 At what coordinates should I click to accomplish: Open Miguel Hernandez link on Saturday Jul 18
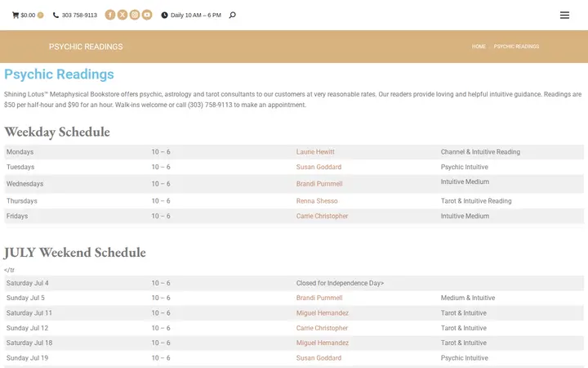[323, 343]
